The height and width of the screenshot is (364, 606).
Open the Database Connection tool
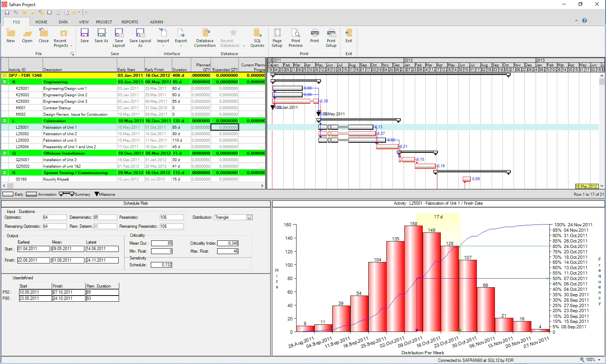click(x=205, y=37)
